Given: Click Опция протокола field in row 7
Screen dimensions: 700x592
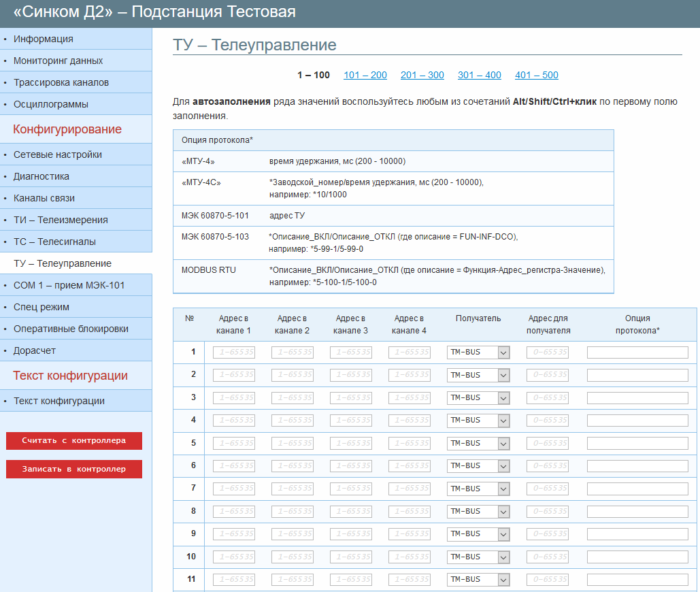Looking at the screenshot, I should 637,489.
